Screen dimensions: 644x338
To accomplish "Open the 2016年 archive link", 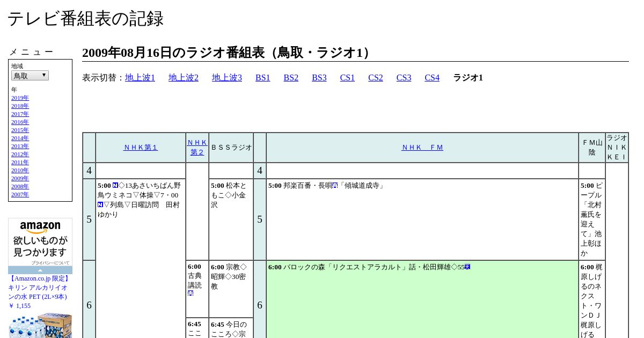I will [20, 122].
